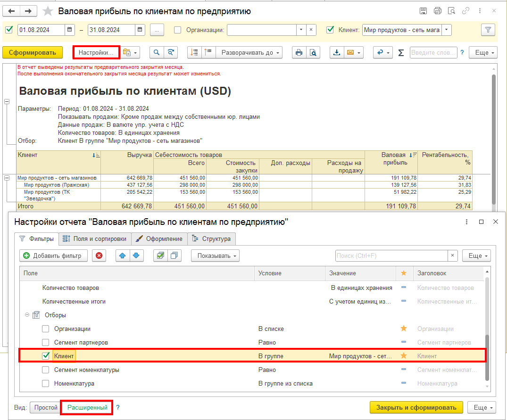Click the Поиск (Ctrl+F) search field
This screenshot has height=420, width=507.
(x=391, y=255)
